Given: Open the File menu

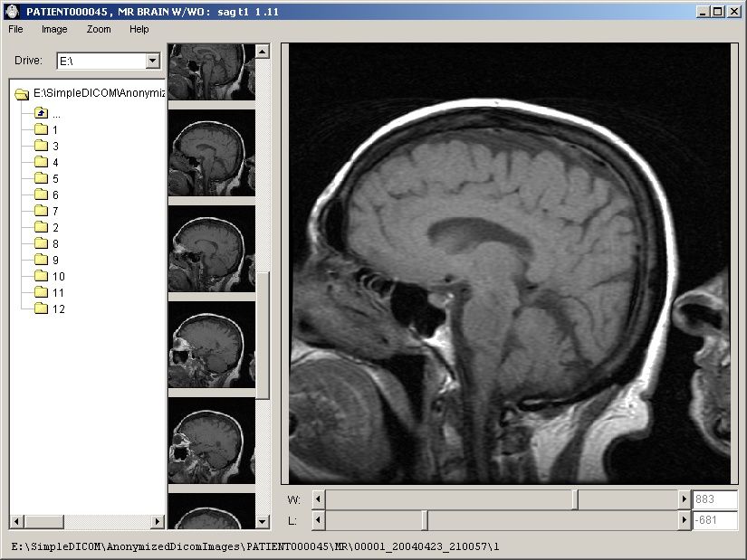Looking at the screenshot, I should 15,30.
